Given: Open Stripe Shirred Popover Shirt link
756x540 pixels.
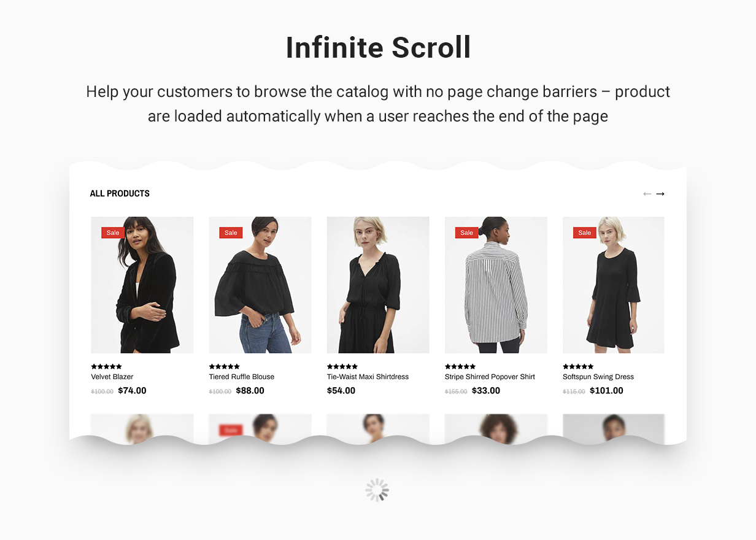Looking at the screenshot, I should coord(490,377).
